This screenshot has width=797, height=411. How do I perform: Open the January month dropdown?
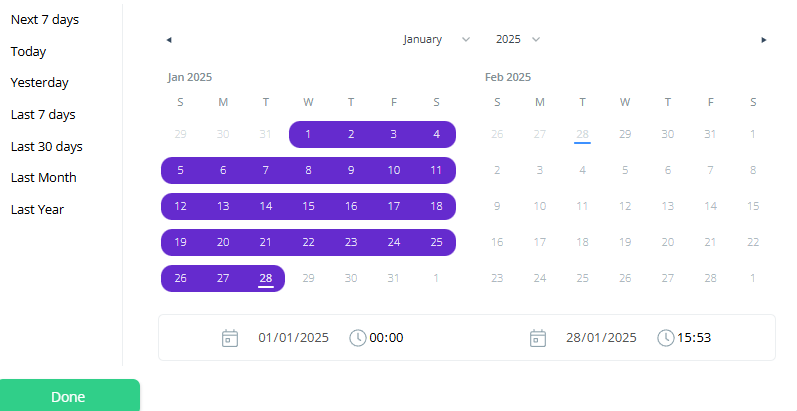(436, 39)
